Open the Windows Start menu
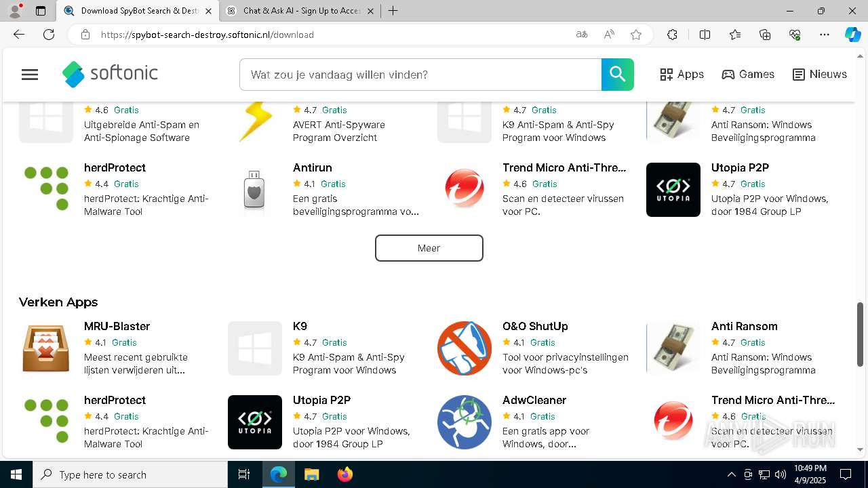Image resolution: width=868 pixels, height=488 pixels. (x=16, y=474)
